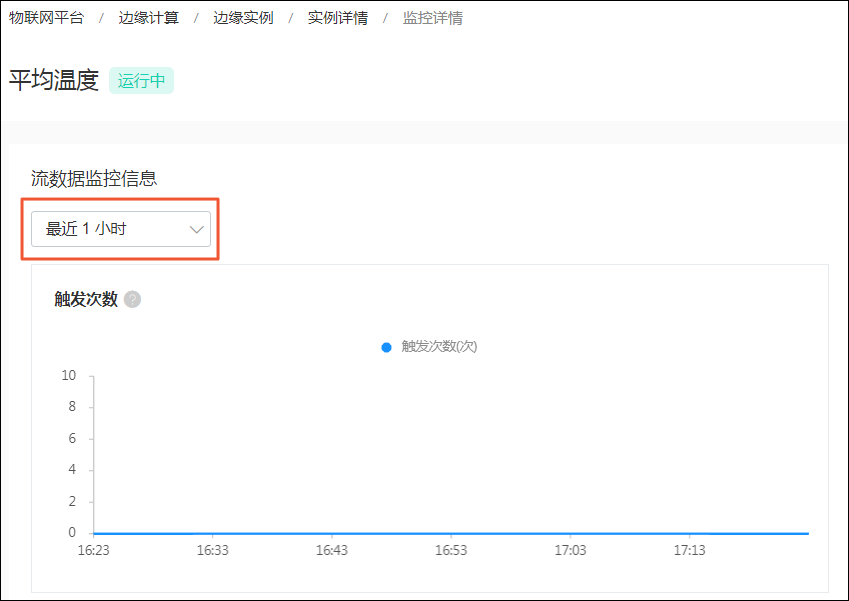Go to 边缘实例 breadcrumb

click(x=243, y=18)
